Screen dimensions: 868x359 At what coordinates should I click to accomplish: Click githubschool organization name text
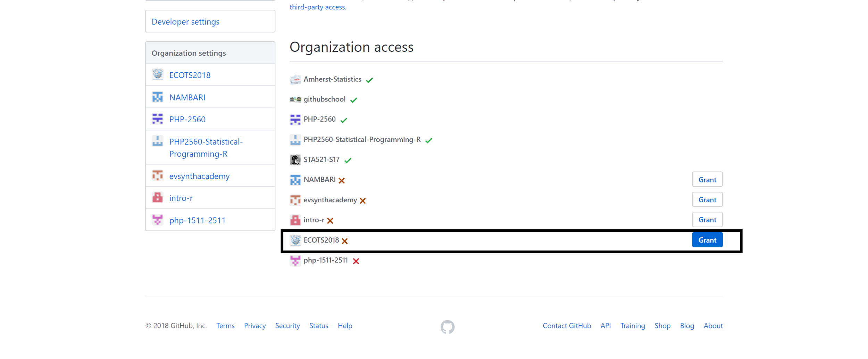pyautogui.click(x=324, y=99)
